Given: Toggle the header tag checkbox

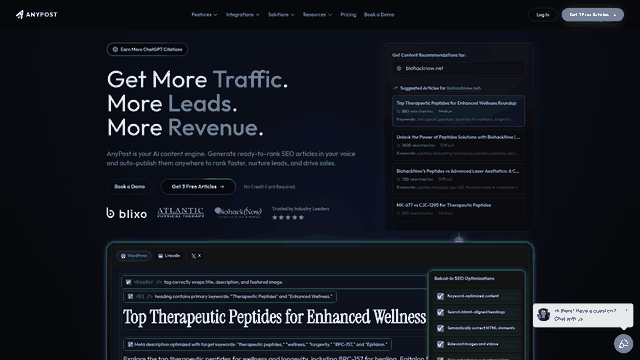Looking at the screenshot, I should (129, 282).
